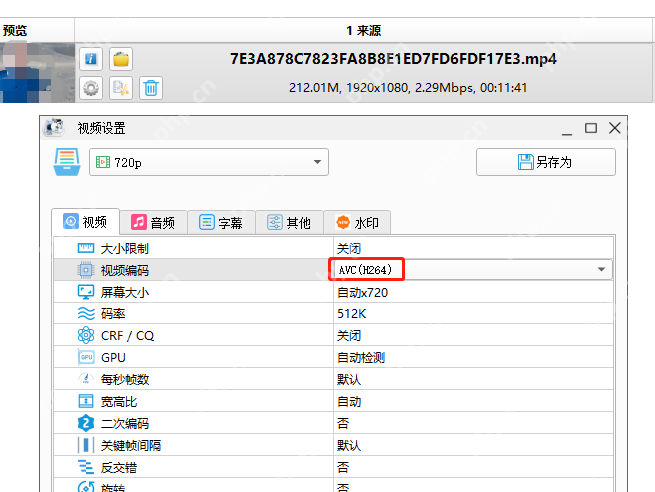The height and width of the screenshot is (492, 655).
Task: Click the 另存为 button
Action: 546,162
